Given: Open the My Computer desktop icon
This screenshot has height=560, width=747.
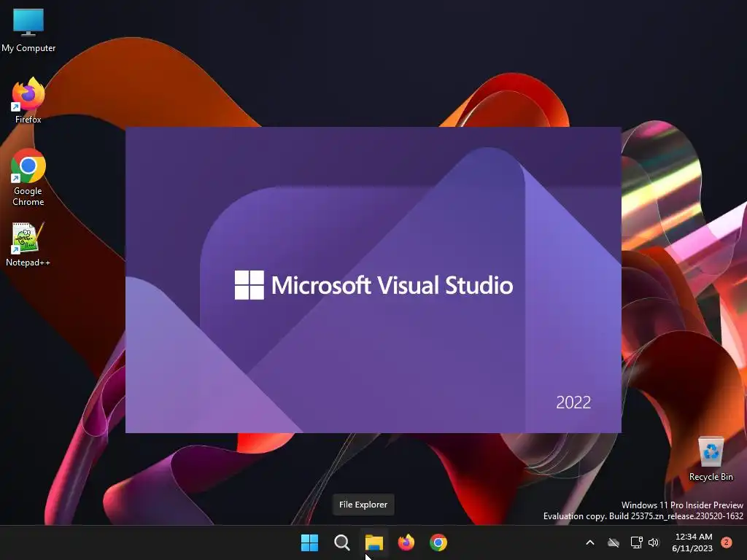Looking at the screenshot, I should pyautogui.click(x=28, y=29).
